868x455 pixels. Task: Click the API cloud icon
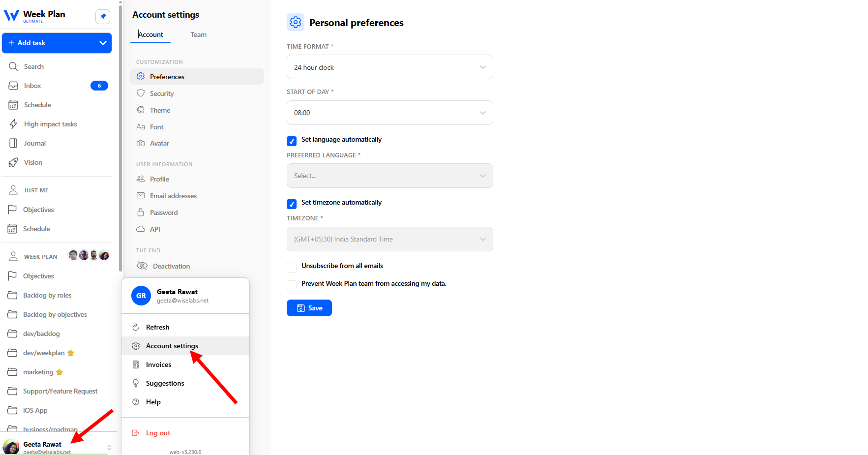point(141,229)
